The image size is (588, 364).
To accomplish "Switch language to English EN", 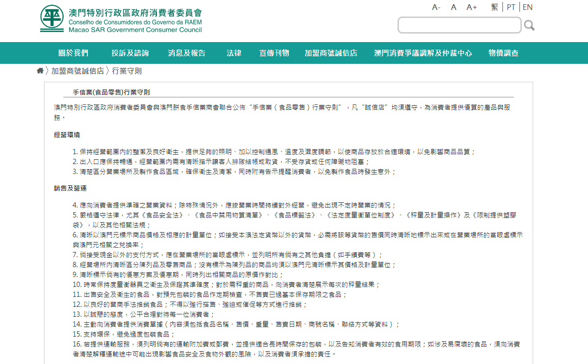I will click(x=527, y=7).
